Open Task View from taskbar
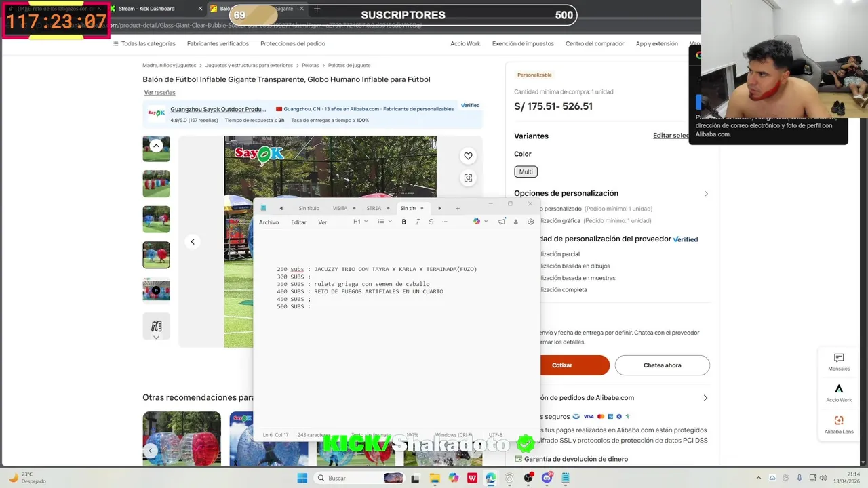The width and height of the screenshot is (868, 488). [x=416, y=478]
